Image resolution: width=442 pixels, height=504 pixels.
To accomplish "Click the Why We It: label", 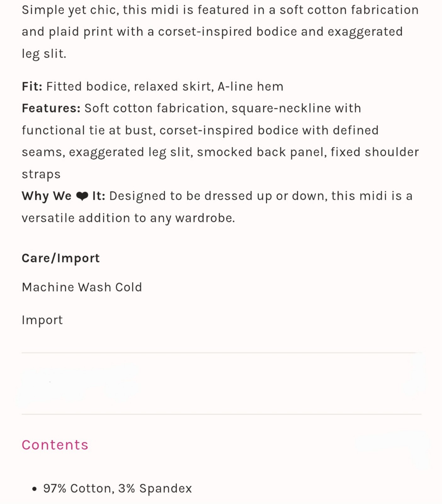I will coord(63,196).
